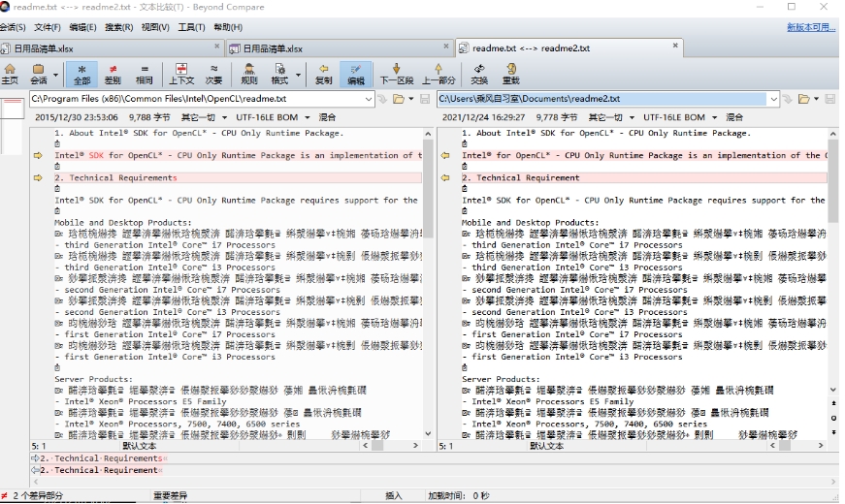The height and width of the screenshot is (504, 845).
Task: Close the second 日用品清单.xlsx tab
Action: [446, 47]
